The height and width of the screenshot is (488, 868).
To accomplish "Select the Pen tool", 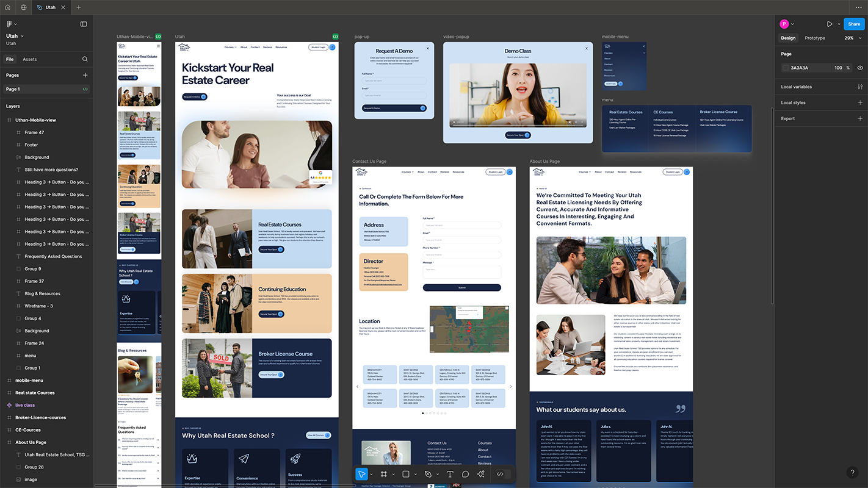I will 428,474.
